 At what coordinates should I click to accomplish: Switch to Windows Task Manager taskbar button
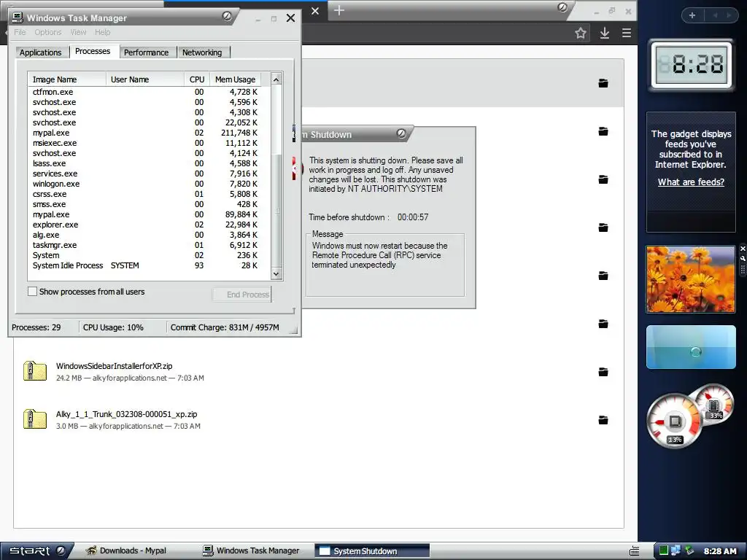tap(251, 551)
